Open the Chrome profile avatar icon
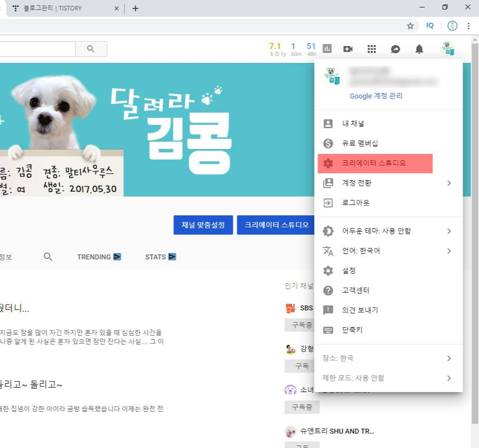Screen dimensions: 479x448 [452, 26]
